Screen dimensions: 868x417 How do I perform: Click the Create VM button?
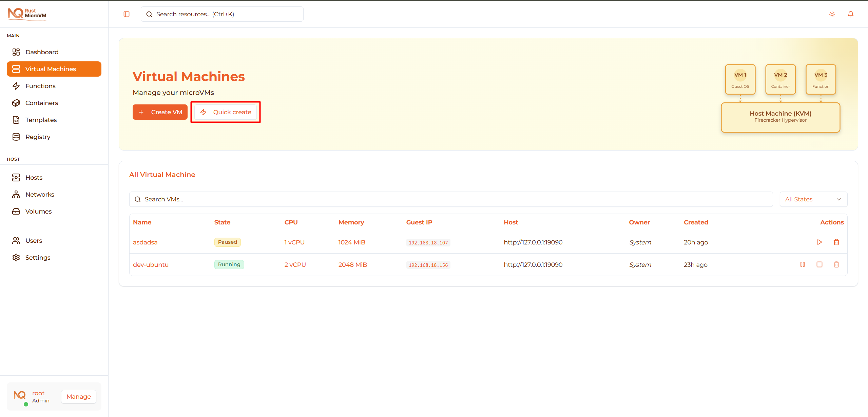tap(160, 112)
